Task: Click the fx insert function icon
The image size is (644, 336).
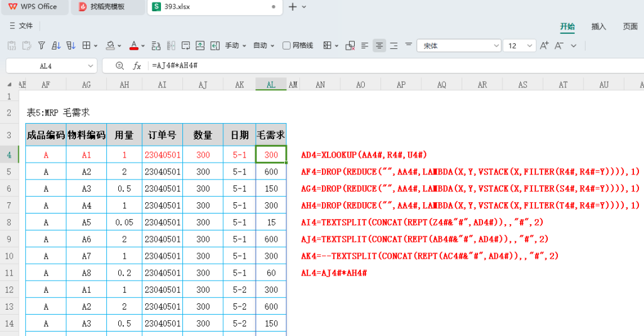Action: click(x=136, y=66)
